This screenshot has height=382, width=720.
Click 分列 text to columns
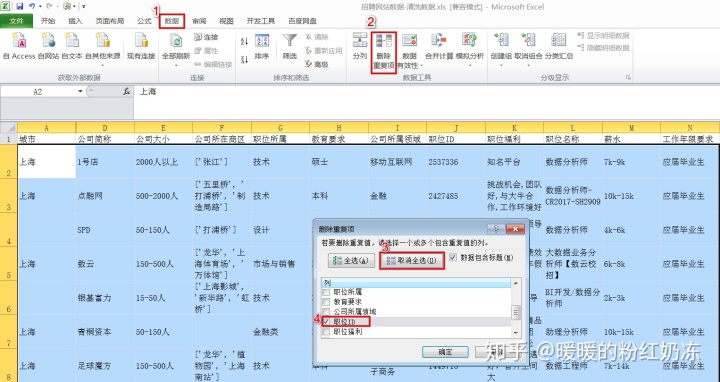[x=360, y=46]
